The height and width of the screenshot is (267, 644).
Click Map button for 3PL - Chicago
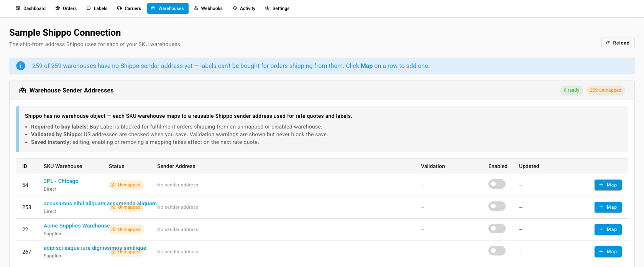[608, 185]
